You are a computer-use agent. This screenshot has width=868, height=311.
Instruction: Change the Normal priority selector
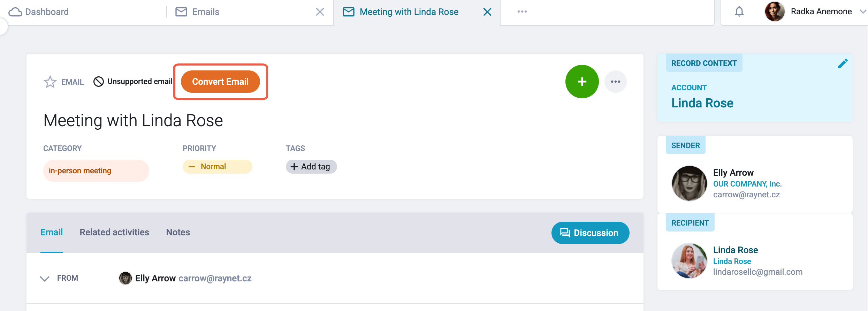pos(217,167)
